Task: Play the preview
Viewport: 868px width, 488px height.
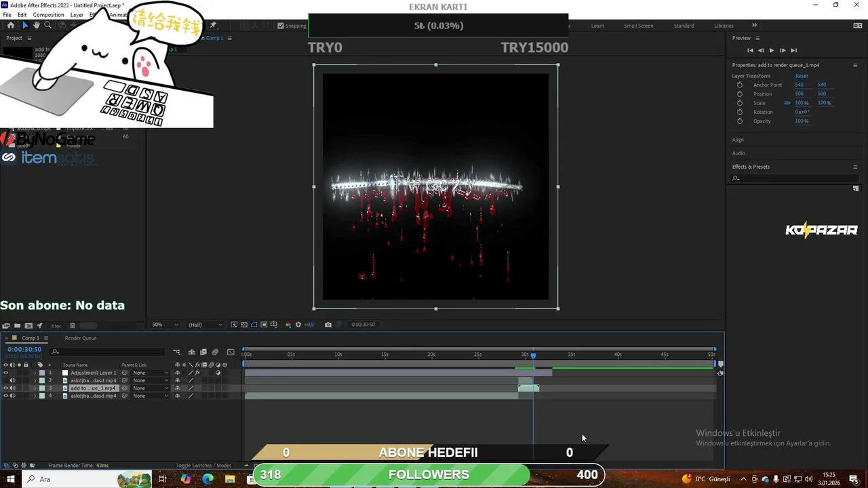Action: tap(772, 50)
